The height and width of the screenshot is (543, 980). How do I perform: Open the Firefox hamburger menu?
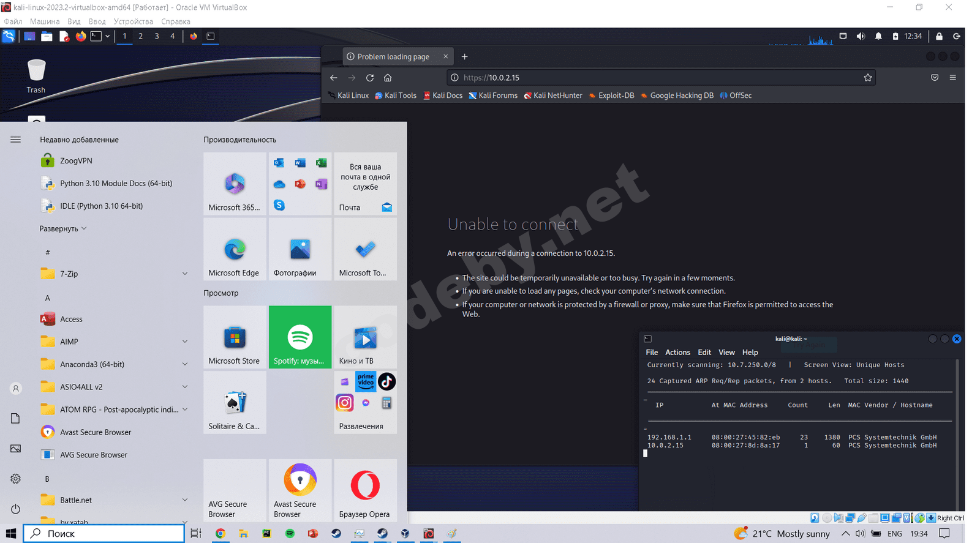pyautogui.click(x=952, y=78)
